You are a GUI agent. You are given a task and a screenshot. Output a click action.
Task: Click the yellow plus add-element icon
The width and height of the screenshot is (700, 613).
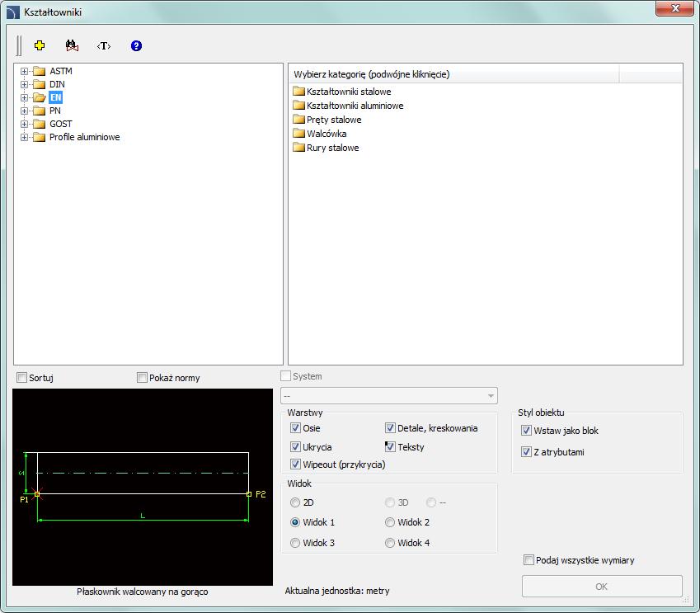pyautogui.click(x=40, y=45)
